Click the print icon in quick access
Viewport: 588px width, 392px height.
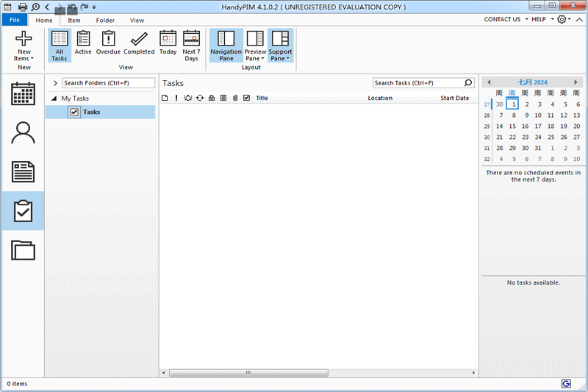[x=23, y=7]
